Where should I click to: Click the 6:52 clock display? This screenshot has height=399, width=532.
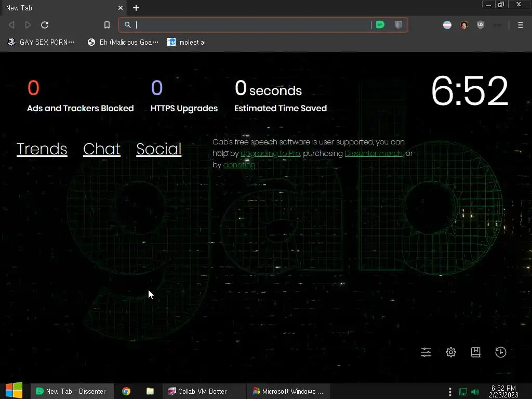470,90
